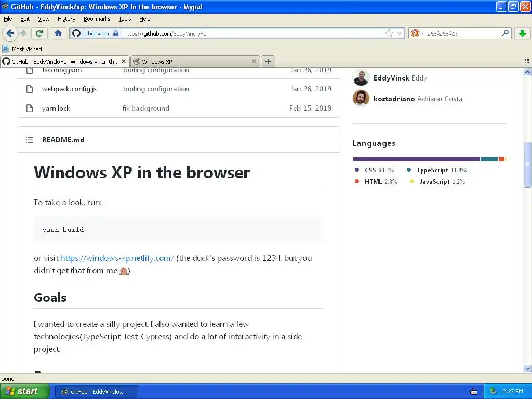Viewport: 532px width, 399px height.
Task: Open the tsconfig.json file
Action: (62, 70)
